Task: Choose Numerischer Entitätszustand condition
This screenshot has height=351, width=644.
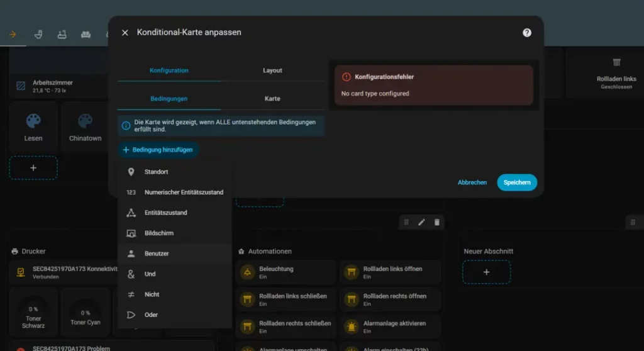Action: click(x=175, y=192)
